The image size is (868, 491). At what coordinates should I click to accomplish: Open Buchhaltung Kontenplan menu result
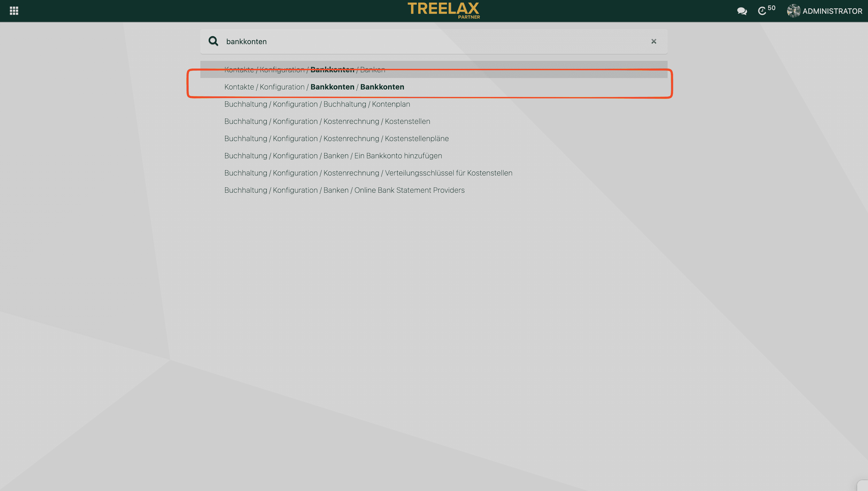click(317, 104)
